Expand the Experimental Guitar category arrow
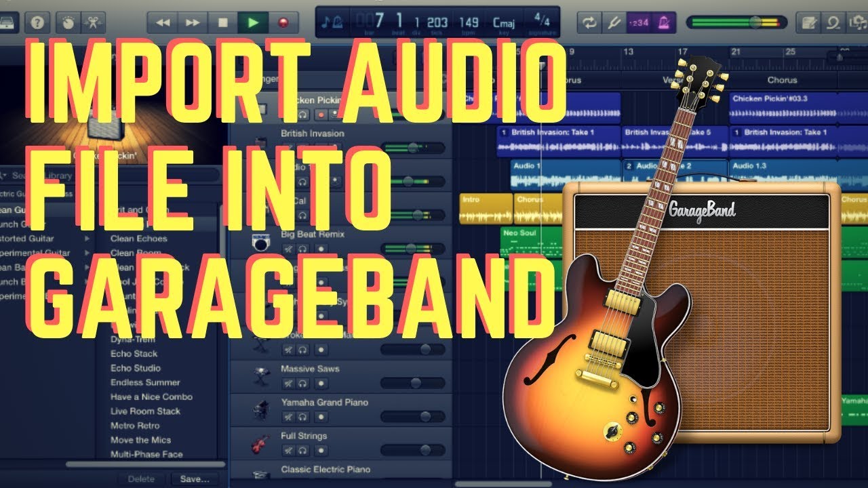The image size is (868, 488). pos(87,253)
